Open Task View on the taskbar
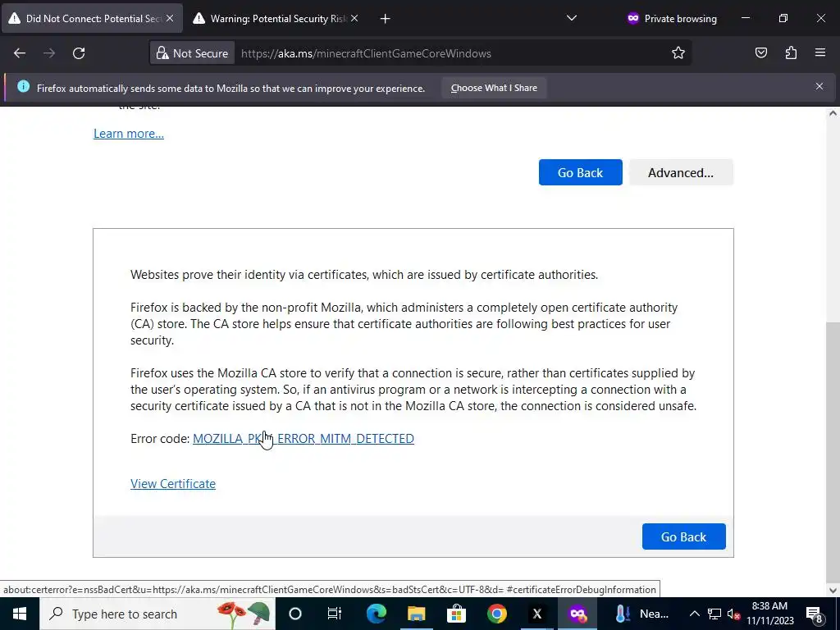Viewport: 840px width, 630px height. coord(335,614)
